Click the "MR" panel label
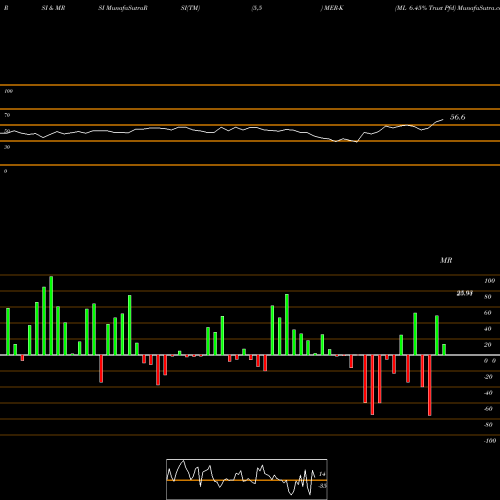This screenshot has width=500, height=500. [446, 260]
